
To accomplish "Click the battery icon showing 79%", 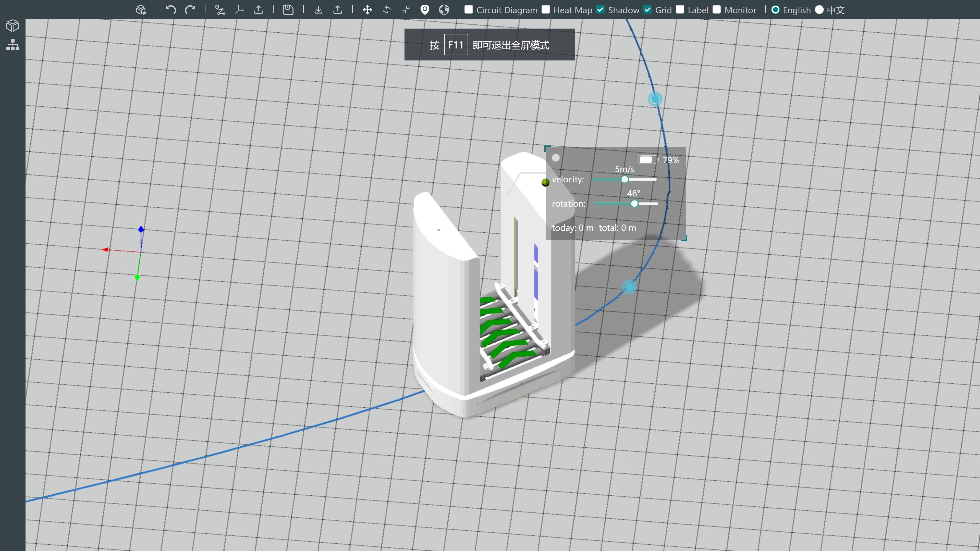I will [x=648, y=160].
